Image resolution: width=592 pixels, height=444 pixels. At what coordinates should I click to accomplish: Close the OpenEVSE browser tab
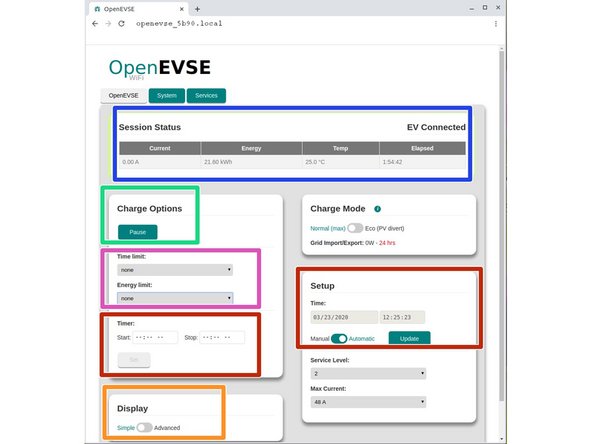click(182, 9)
